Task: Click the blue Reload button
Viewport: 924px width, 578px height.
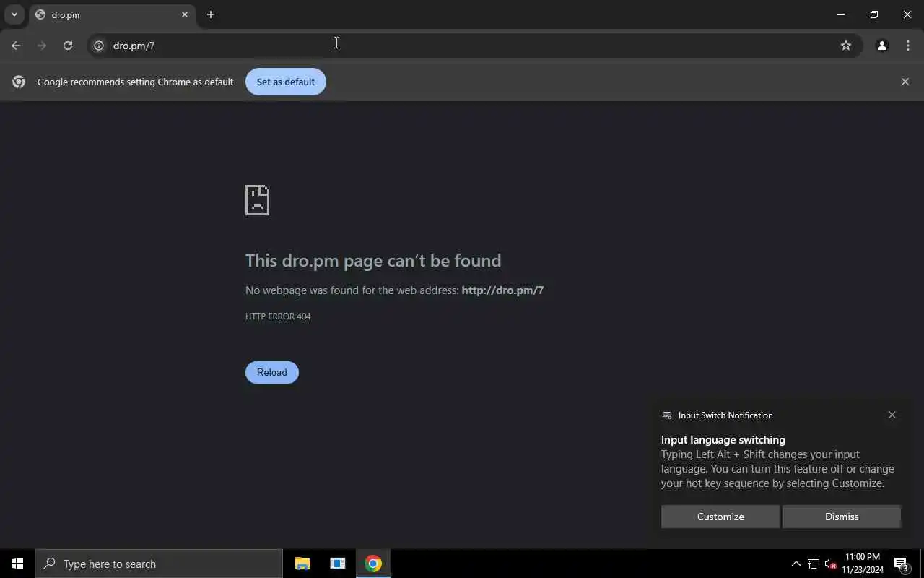Action: (272, 372)
